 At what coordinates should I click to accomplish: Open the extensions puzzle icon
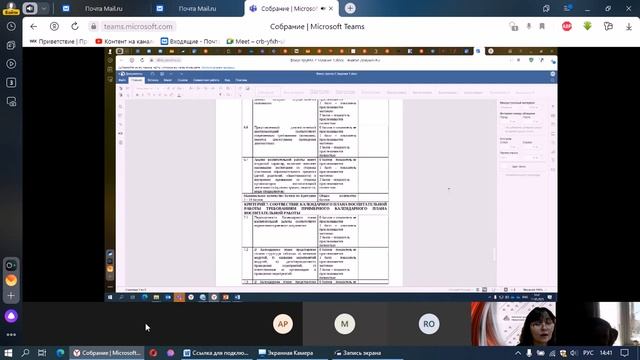click(608, 27)
